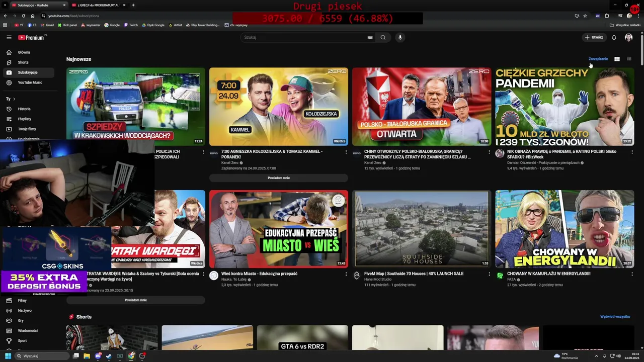Open options for Szpiedzy w wodociągach video
644x362 pixels.
click(203, 152)
